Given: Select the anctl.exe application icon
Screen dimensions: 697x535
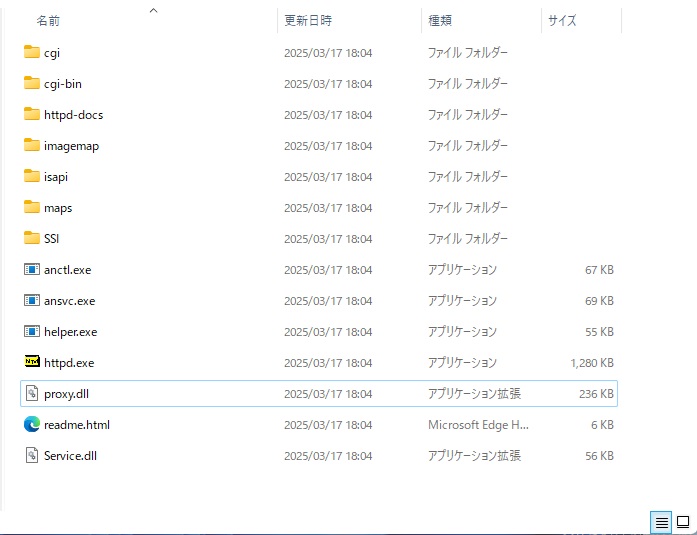Looking at the screenshot, I should point(32,269).
